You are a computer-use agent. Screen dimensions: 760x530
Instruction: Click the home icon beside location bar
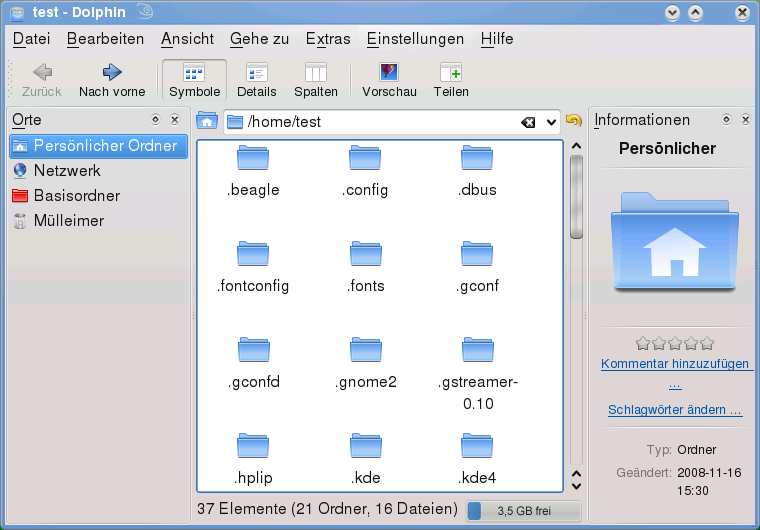tap(207, 121)
